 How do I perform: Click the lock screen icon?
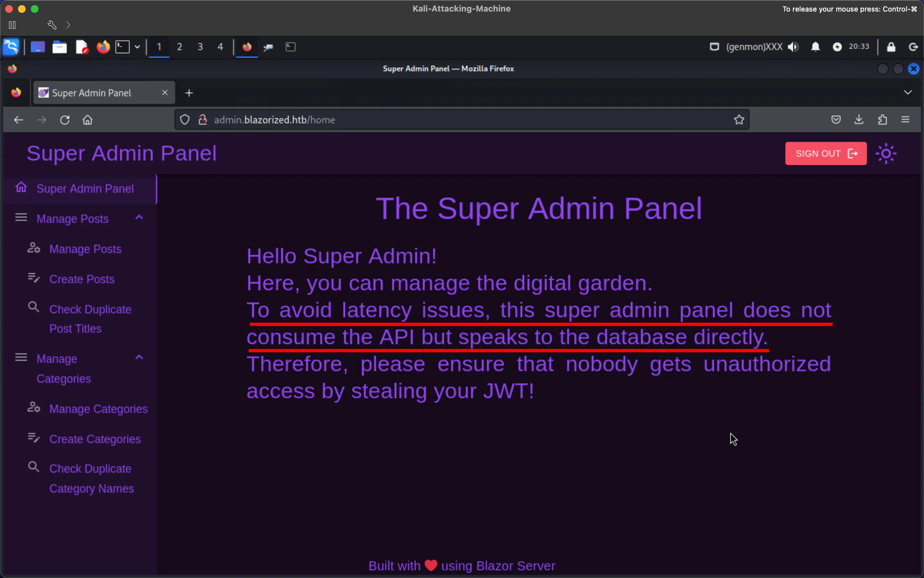[x=891, y=47]
